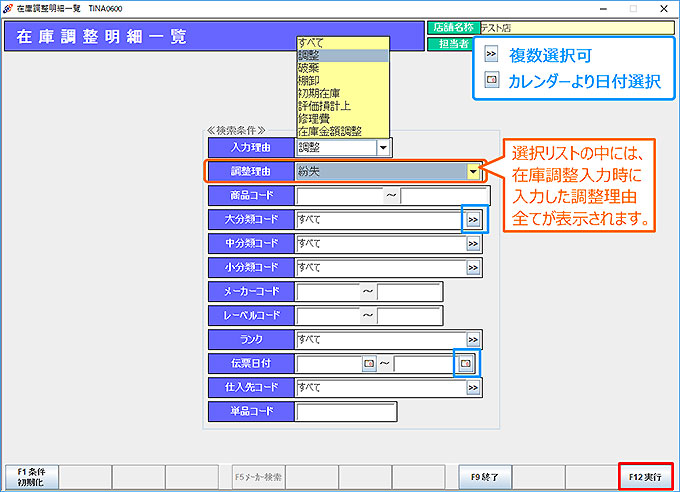Close the 在庫調整明細一覧 window
The width and height of the screenshot is (680, 492).
coord(664,9)
